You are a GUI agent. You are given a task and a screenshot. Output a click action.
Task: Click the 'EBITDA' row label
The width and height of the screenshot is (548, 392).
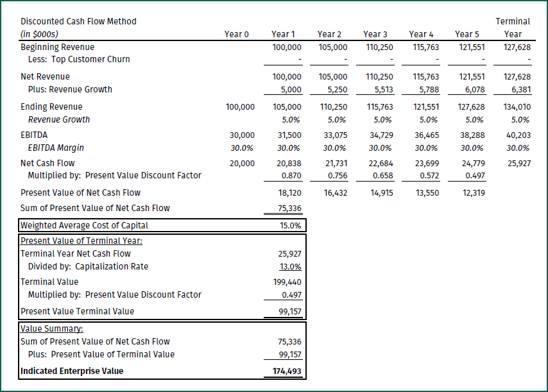click(34, 135)
